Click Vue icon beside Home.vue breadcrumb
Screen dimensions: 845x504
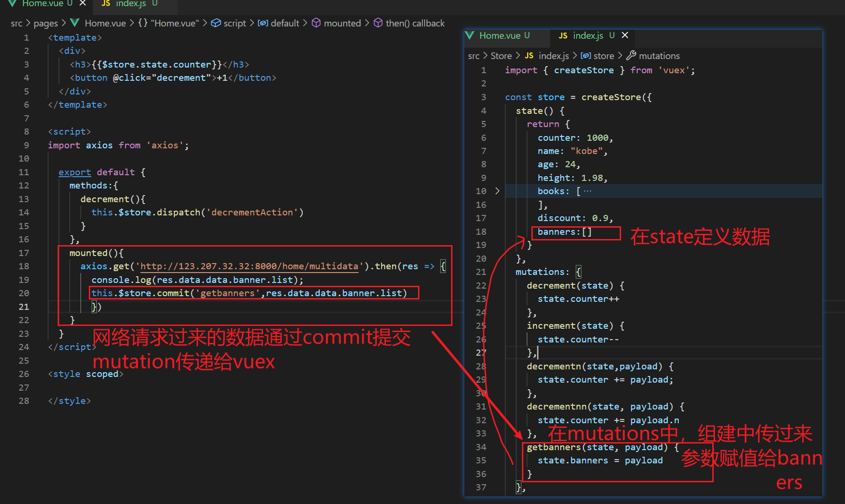pos(75,23)
